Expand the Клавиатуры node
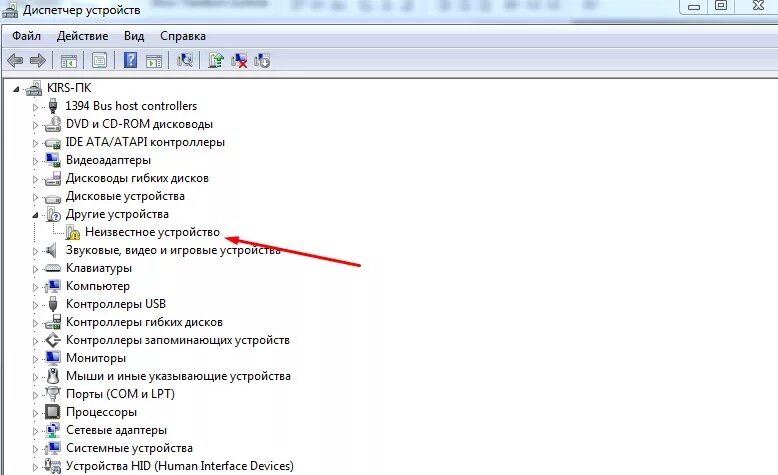 point(35,269)
